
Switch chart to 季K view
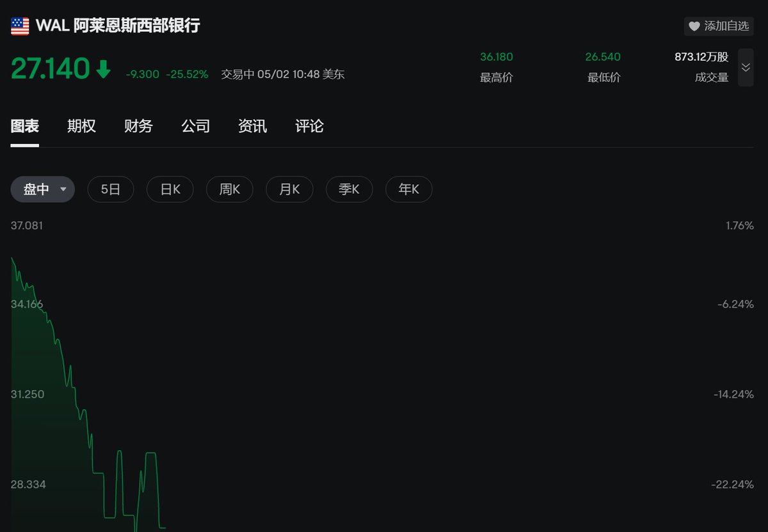pos(349,189)
